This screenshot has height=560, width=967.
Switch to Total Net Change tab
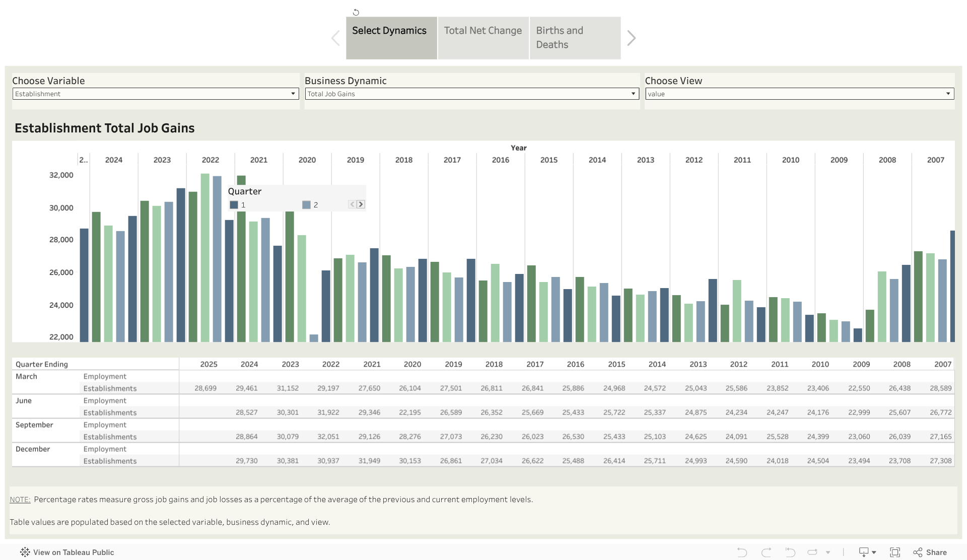click(483, 38)
